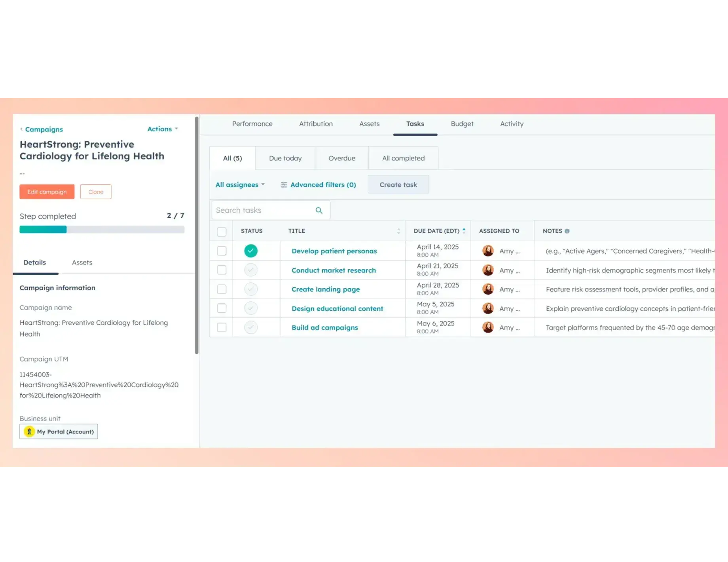Click the Step completed progress bar
The image size is (728, 562).
(102, 229)
